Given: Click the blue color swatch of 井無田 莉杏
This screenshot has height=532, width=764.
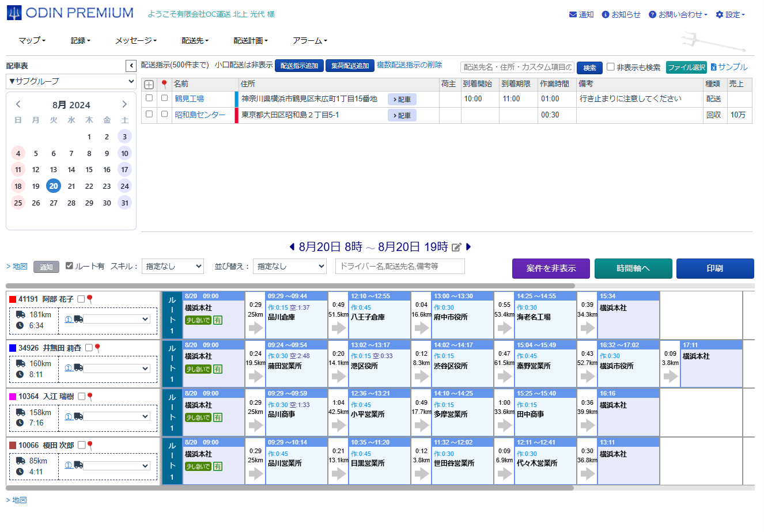Looking at the screenshot, I should click(13, 348).
